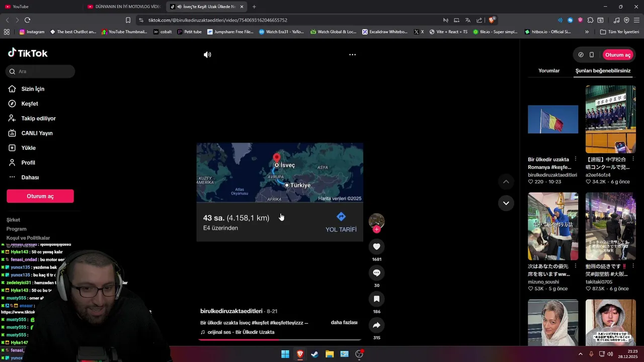Open the Instagram bookmark
The height and width of the screenshot is (362, 644).
pos(32,32)
